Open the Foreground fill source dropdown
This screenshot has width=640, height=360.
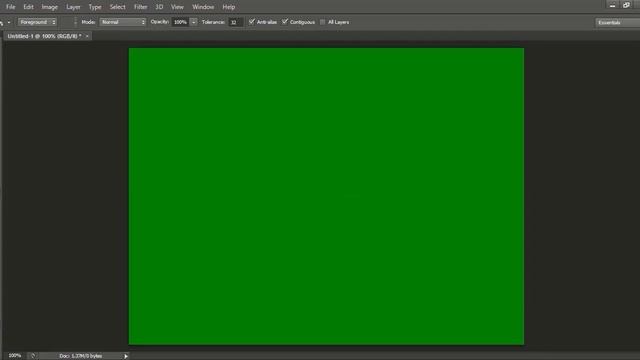[37, 22]
